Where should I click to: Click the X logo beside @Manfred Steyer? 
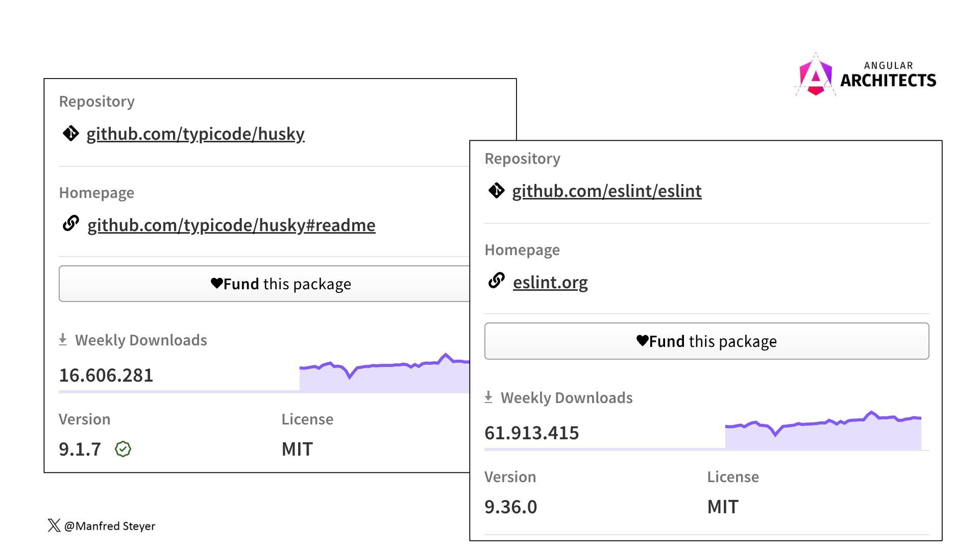click(54, 525)
